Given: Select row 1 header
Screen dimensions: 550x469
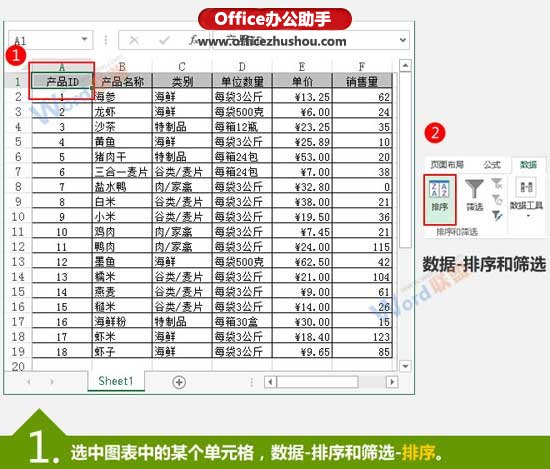Looking at the screenshot, I should tap(18, 82).
